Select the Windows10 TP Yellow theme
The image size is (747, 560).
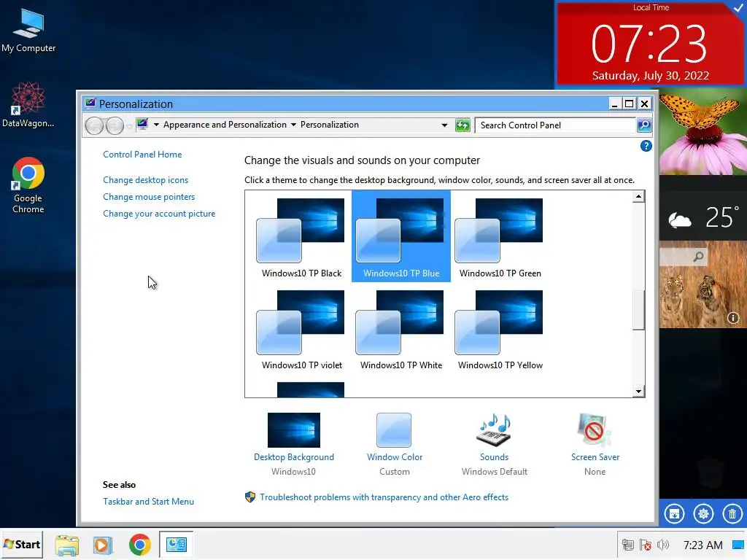click(x=500, y=329)
